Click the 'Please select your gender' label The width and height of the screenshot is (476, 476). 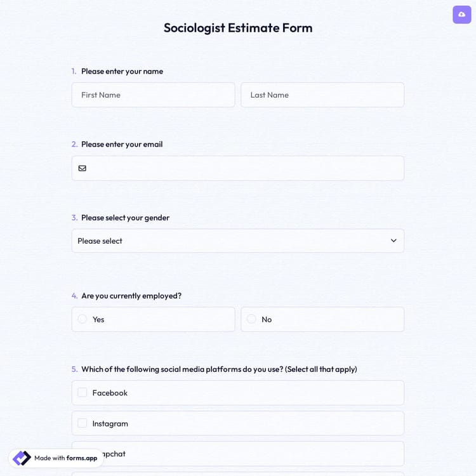point(125,218)
